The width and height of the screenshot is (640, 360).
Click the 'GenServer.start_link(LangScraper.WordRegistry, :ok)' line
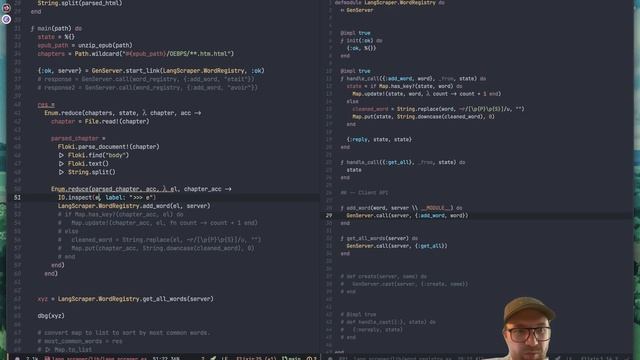point(151,71)
